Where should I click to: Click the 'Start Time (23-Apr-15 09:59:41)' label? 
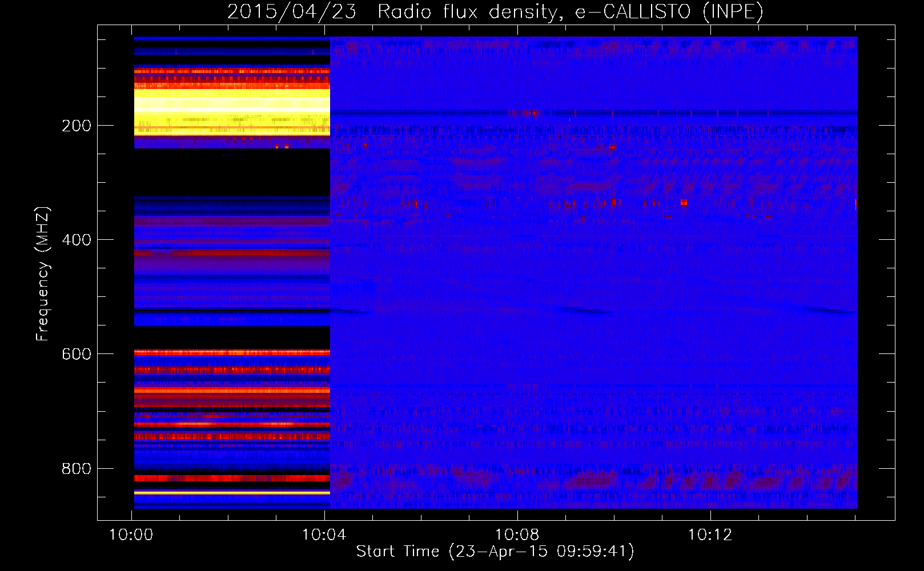coord(495,552)
